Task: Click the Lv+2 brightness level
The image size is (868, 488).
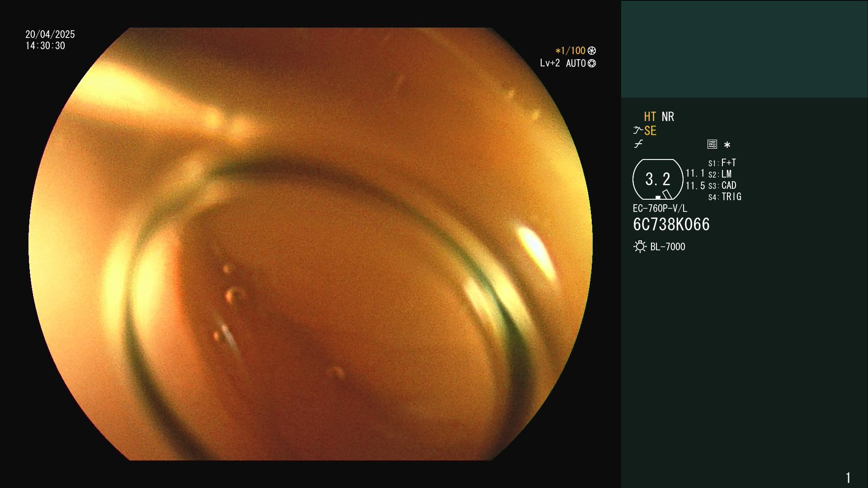Action: [x=550, y=63]
